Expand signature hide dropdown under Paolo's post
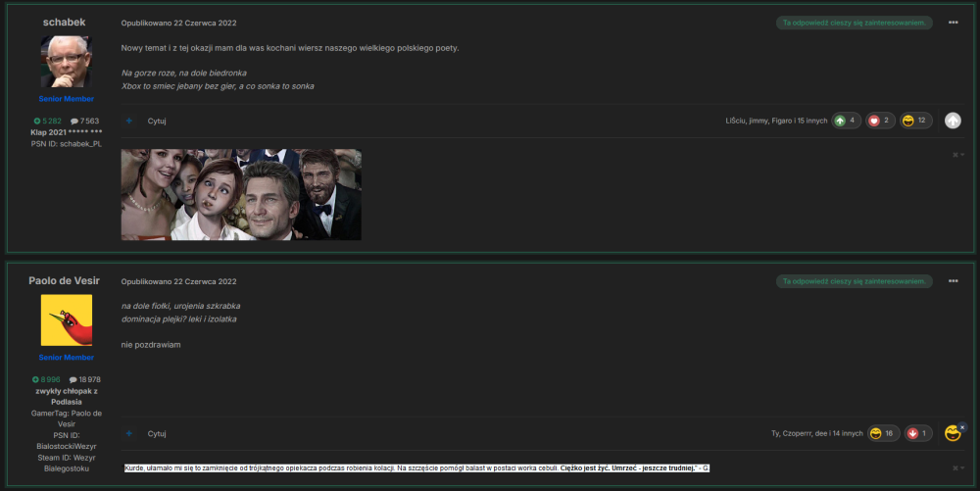The height and width of the screenshot is (491, 980). pos(958,466)
